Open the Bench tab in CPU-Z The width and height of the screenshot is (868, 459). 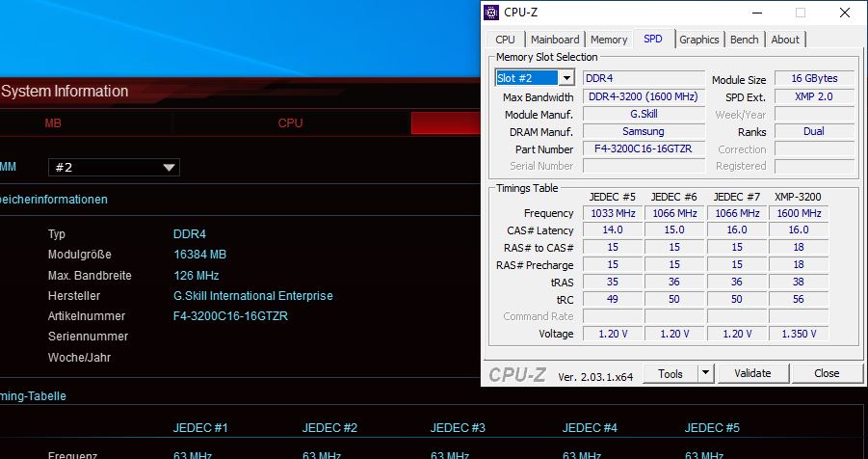(744, 40)
